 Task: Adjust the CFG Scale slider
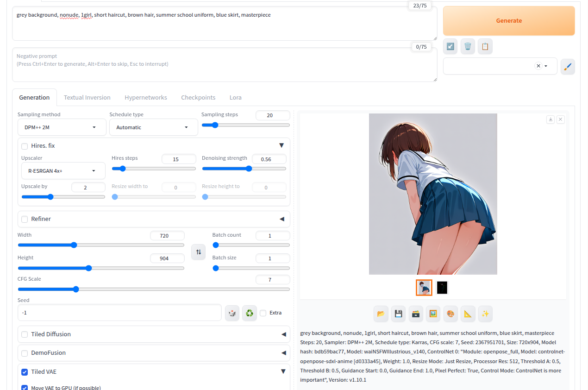coord(154,289)
